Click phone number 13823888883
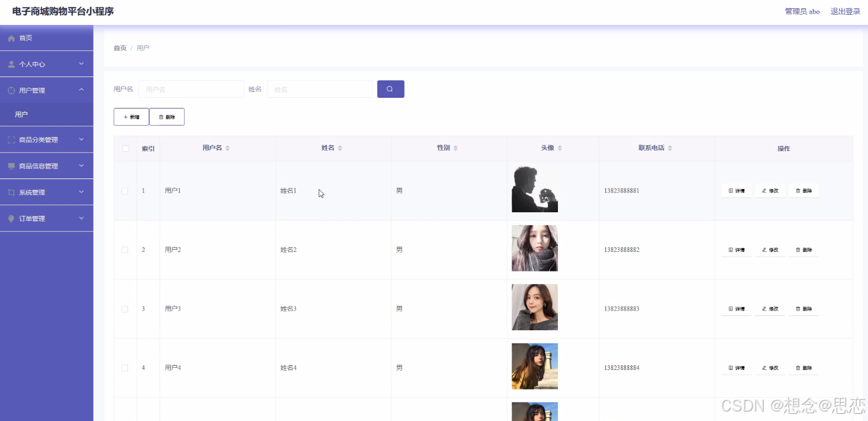 click(x=622, y=309)
